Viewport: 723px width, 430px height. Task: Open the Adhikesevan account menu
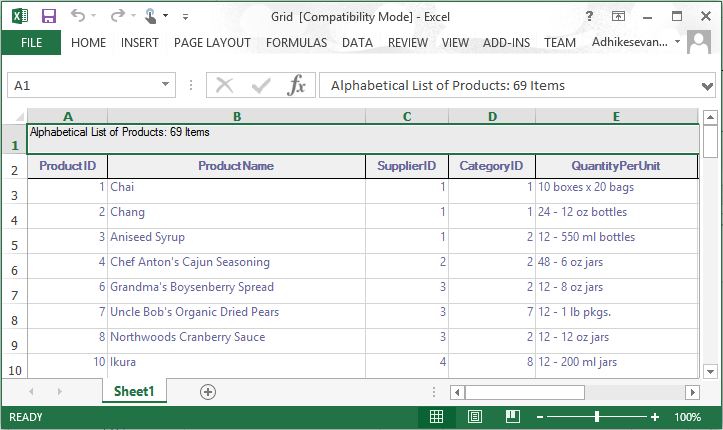point(636,42)
